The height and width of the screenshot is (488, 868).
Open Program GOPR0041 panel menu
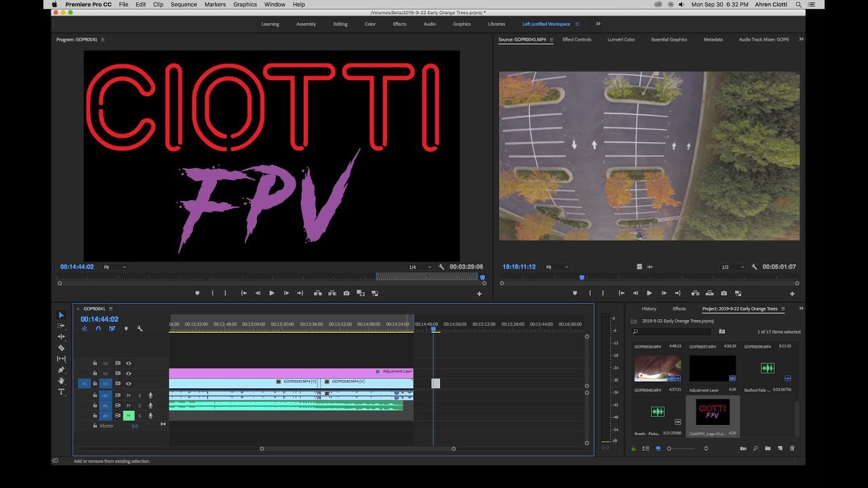coord(102,40)
